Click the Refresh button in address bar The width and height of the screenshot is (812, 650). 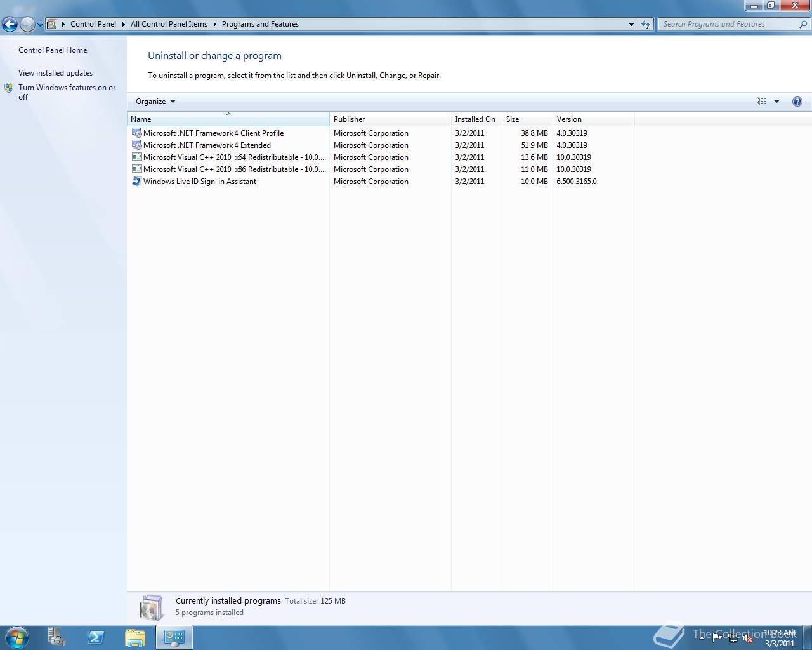(x=646, y=24)
